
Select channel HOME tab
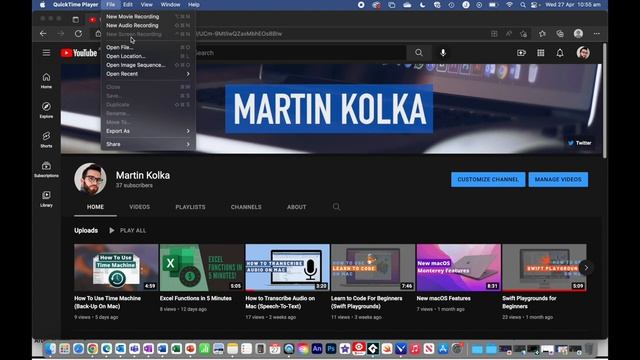pos(95,207)
